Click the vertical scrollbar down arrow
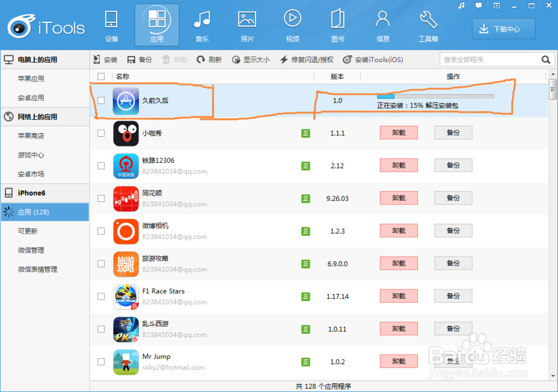The height and width of the screenshot is (392, 558). 552,376
